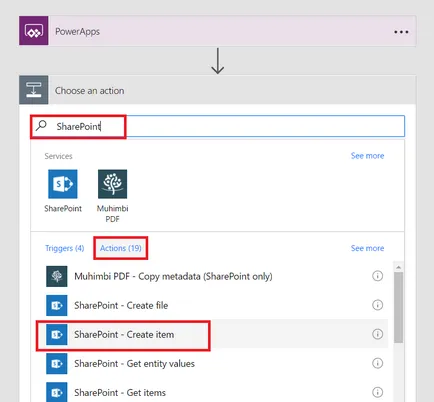Viewport: 434px width, 402px height.
Task: Click the actions list scrollbar up arrow
Action: (x=398, y=267)
